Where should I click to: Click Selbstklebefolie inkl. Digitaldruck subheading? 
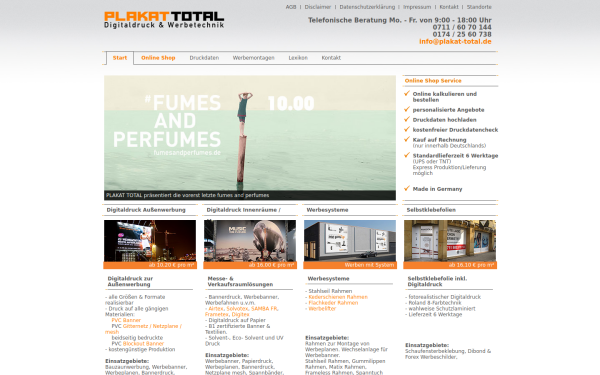tap(437, 281)
